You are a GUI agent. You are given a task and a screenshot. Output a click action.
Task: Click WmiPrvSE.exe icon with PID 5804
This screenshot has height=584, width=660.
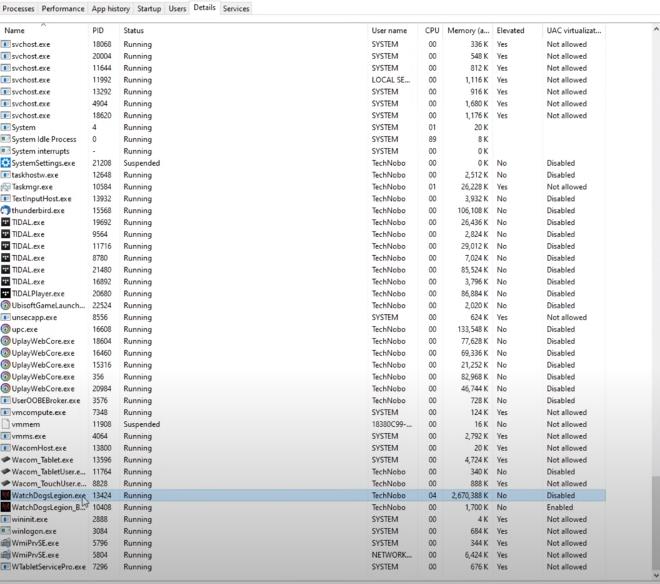point(5,555)
